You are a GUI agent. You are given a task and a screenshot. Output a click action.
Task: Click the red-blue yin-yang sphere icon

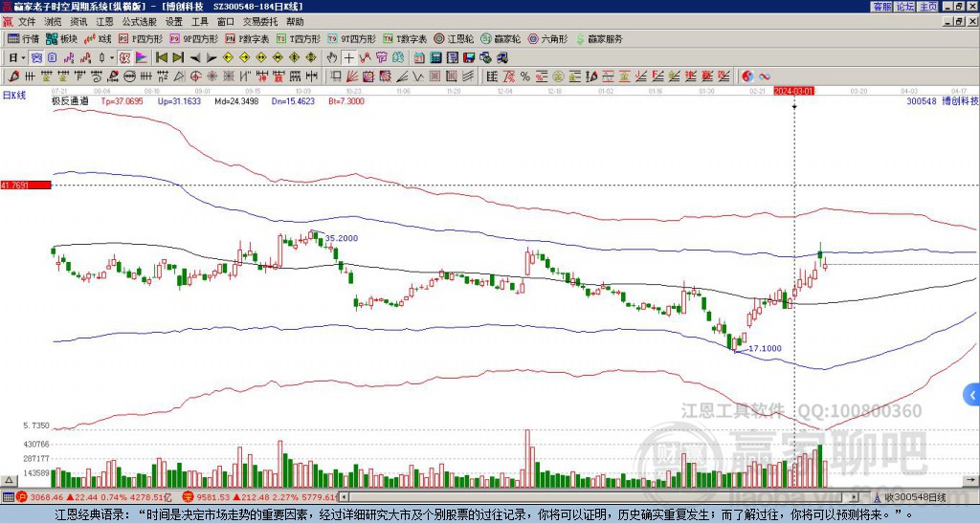[747, 76]
